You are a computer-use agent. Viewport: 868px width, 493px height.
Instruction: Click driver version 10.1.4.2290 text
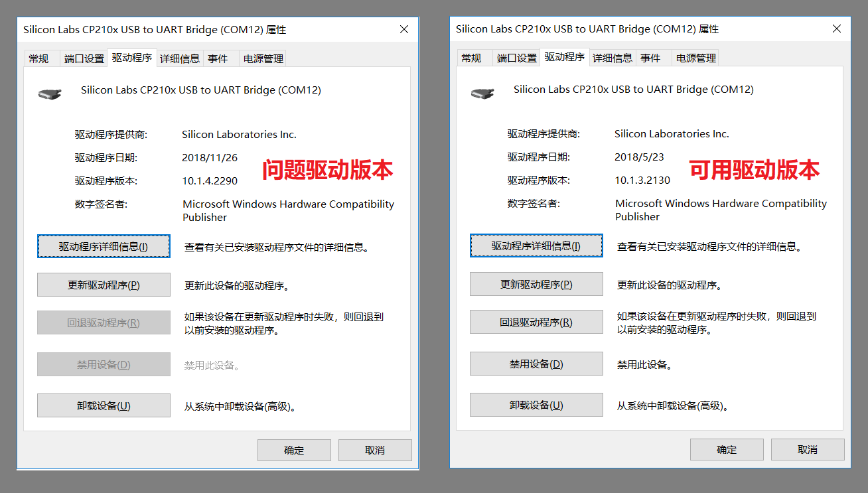(x=210, y=180)
